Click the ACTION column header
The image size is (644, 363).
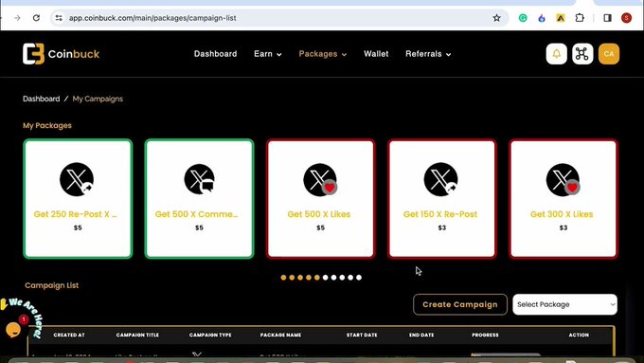[x=579, y=336]
